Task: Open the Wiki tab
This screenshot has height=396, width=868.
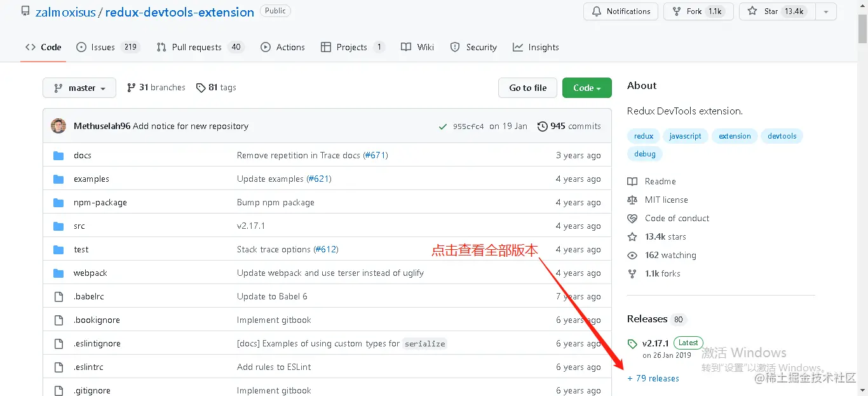Action: pos(417,47)
